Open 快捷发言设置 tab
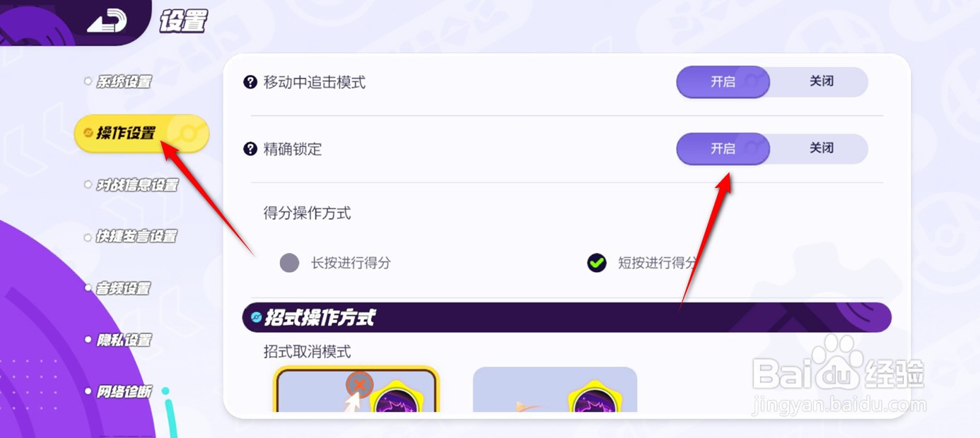980x438 pixels. tap(136, 237)
